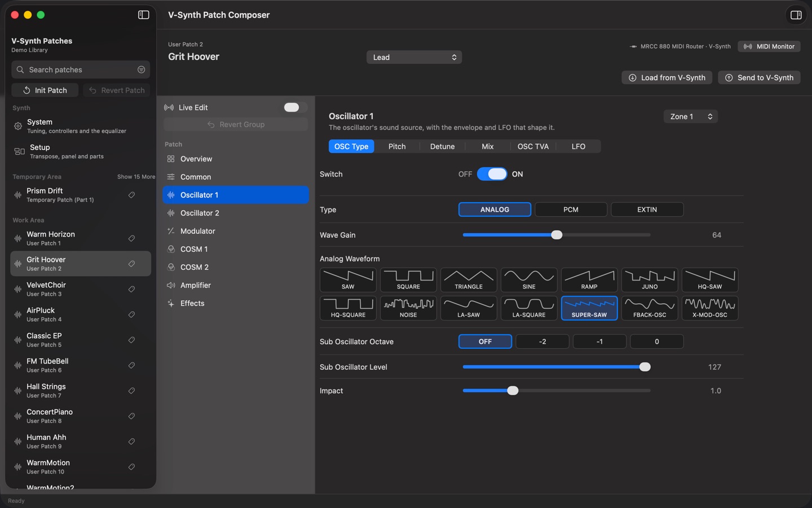812x508 pixels.
Task: Toggle the left sidebar panel icon
Action: pos(144,15)
